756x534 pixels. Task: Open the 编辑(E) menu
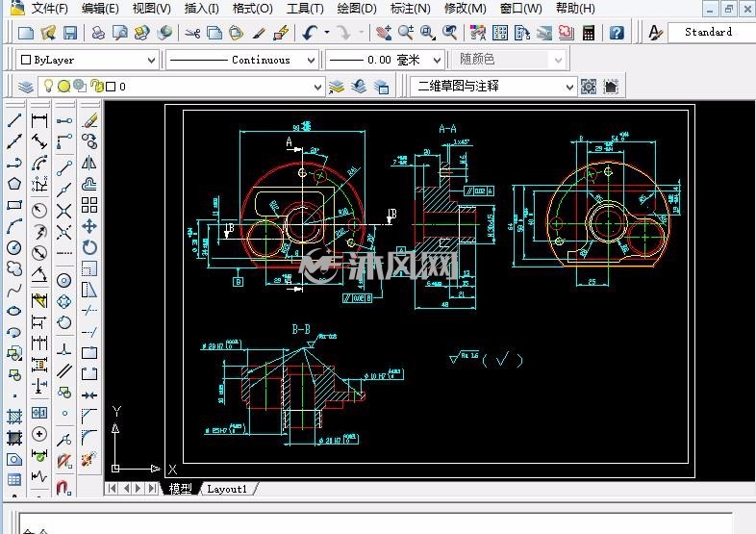100,9
